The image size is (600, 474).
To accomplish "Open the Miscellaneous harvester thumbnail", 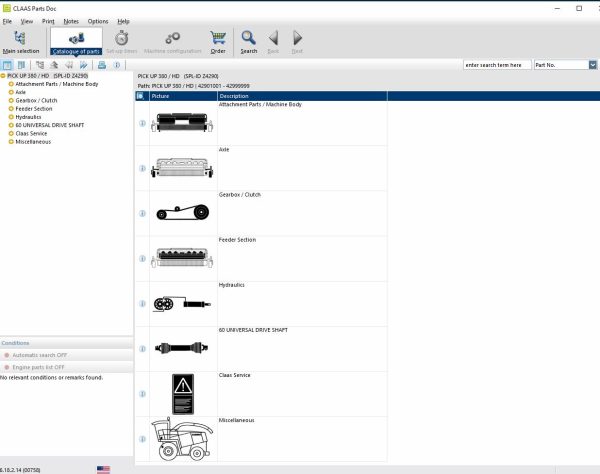I will click(x=182, y=439).
